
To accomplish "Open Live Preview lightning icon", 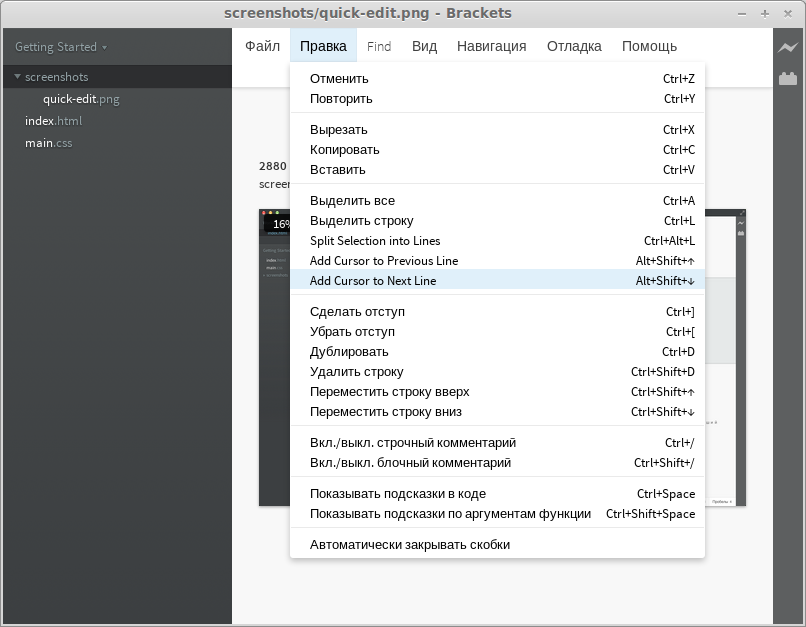I will [x=787, y=48].
